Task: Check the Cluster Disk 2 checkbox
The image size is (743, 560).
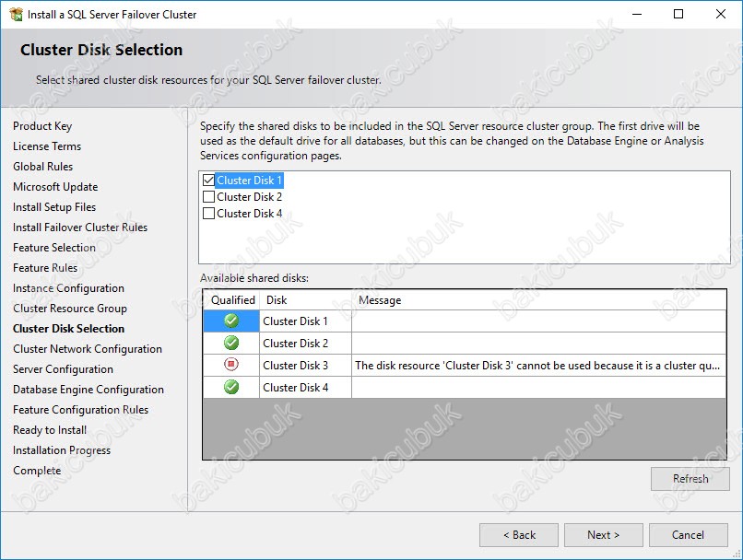Action: click(208, 197)
